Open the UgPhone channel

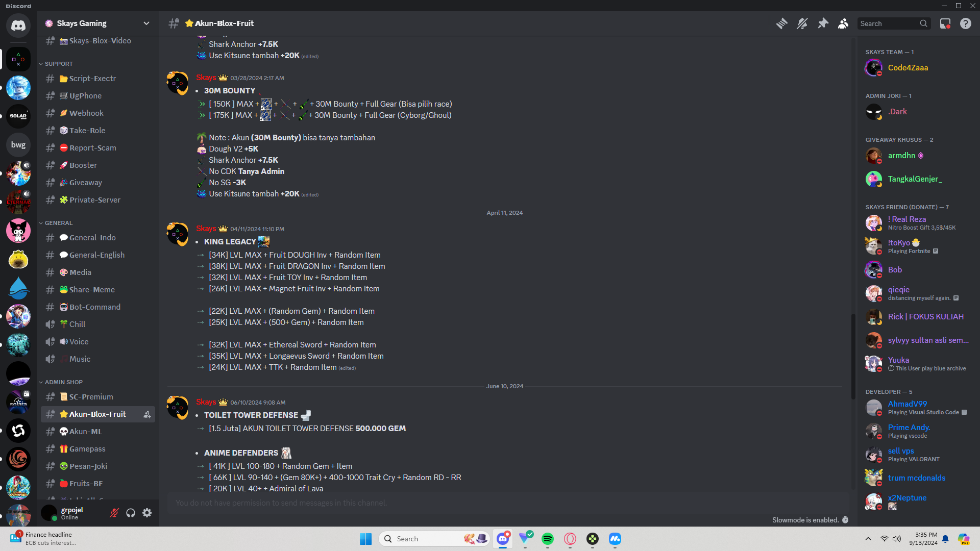[98, 96]
